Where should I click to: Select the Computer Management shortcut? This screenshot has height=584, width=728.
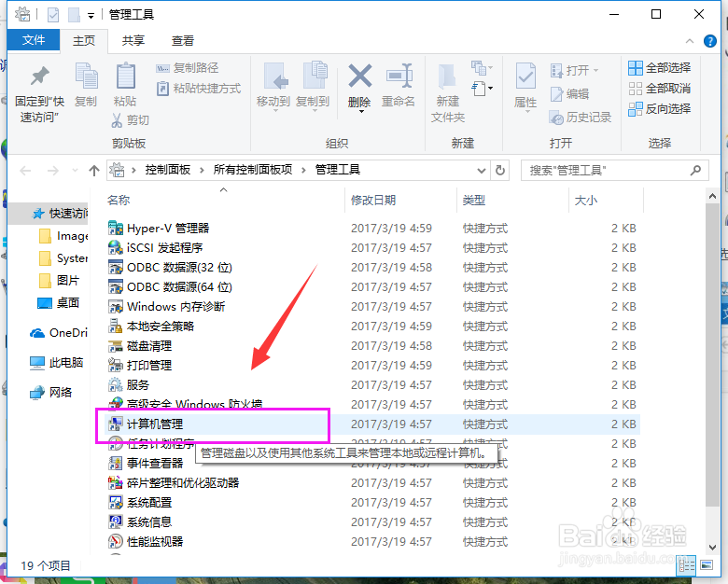(146, 424)
